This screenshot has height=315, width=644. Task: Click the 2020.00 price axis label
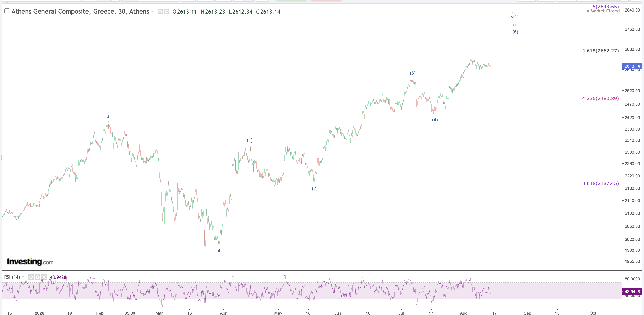click(x=632, y=239)
